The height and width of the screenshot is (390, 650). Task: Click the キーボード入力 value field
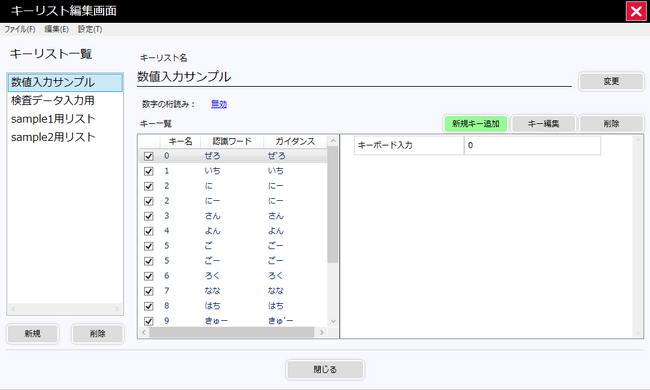(532, 145)
